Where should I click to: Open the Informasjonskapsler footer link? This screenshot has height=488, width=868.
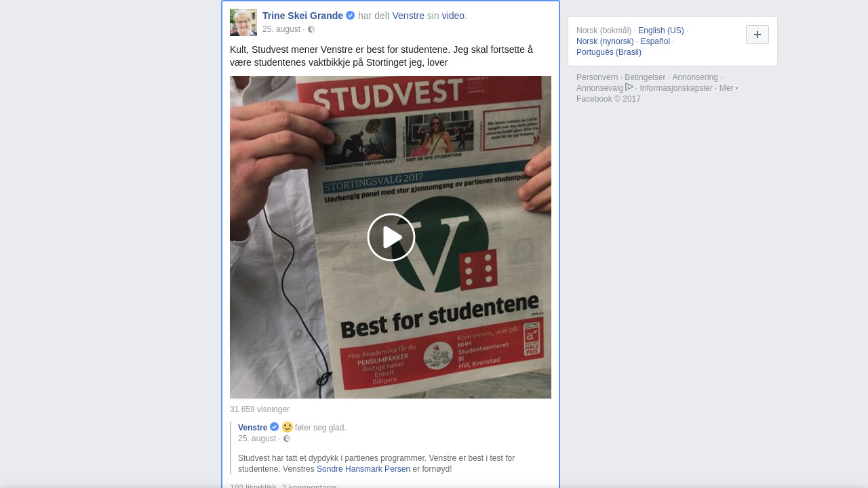pyautogui.click(x=676, y=88)
